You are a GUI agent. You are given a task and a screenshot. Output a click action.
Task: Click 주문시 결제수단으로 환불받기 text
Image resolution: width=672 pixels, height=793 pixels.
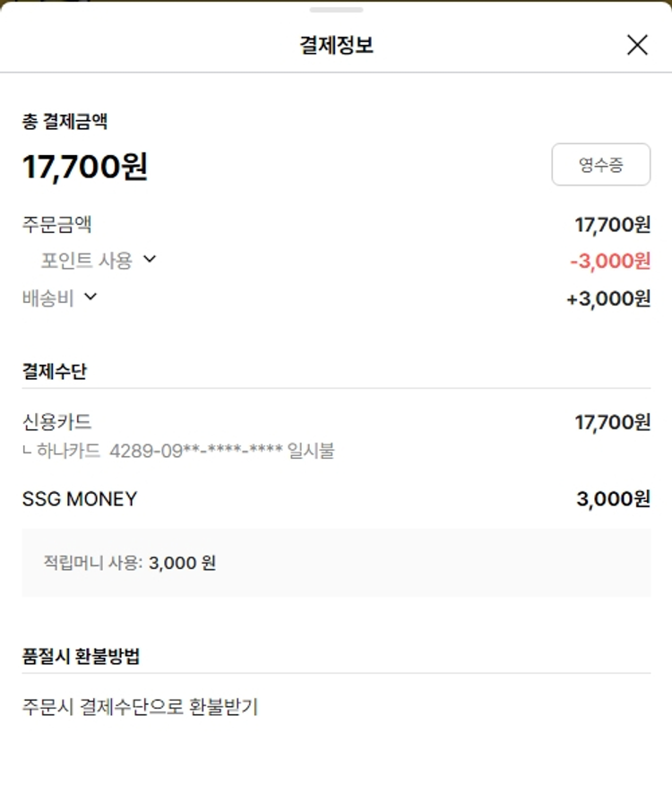[x=140, y=706]
